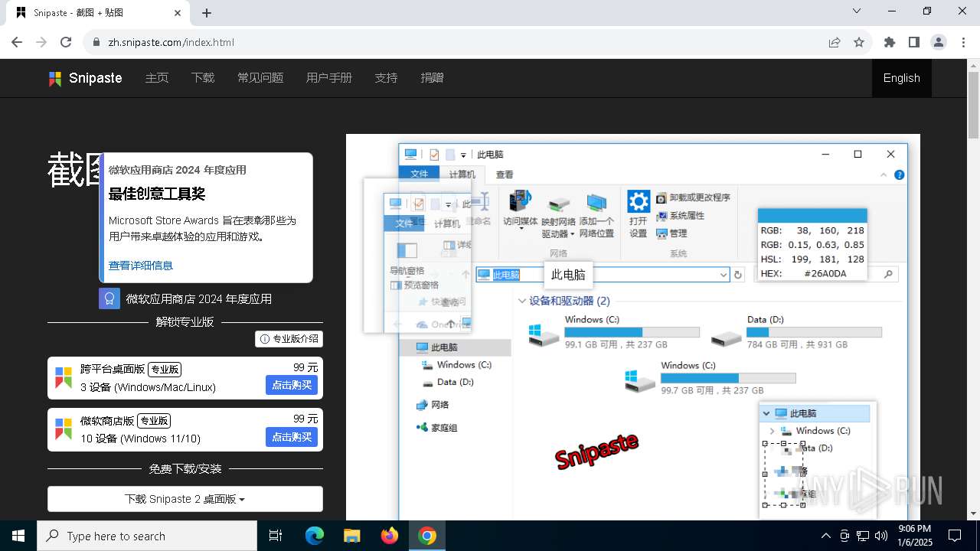
Task: Launch Microsoft Edge from taskbar
Action: (315, 536)
